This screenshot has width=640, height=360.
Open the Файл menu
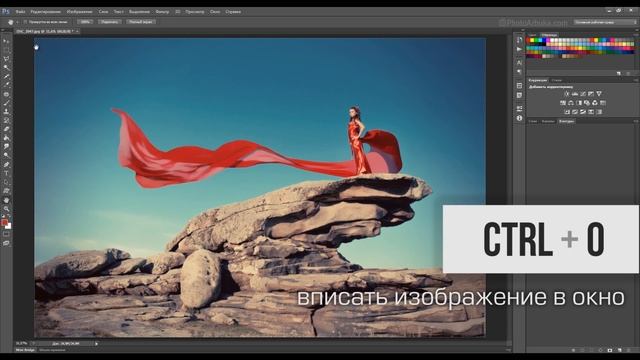(x=20, y=12)
